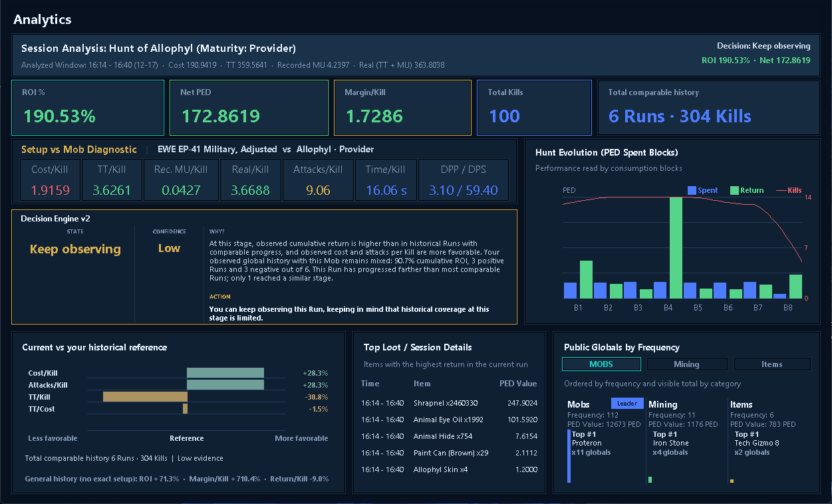The image size is (832, 504).
Task: Click the Cost/Kill value 1.9159
Action: pyautogui.click(x=51, y=190)
